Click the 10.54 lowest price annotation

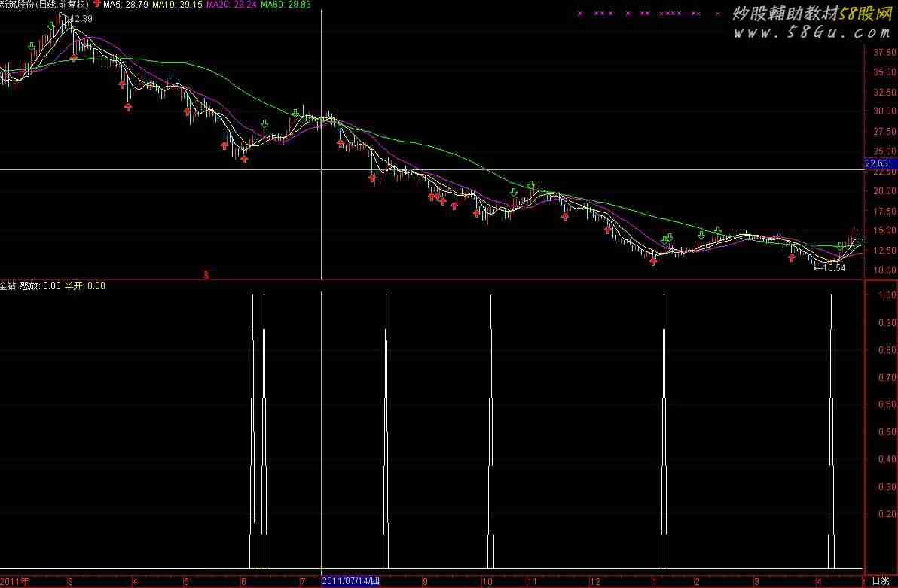[x=830, y=267]
